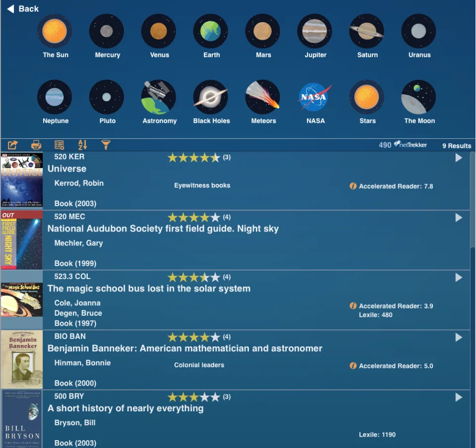Select author Mechler, Gary
476x448 pixels.
(x=79, y=243)
